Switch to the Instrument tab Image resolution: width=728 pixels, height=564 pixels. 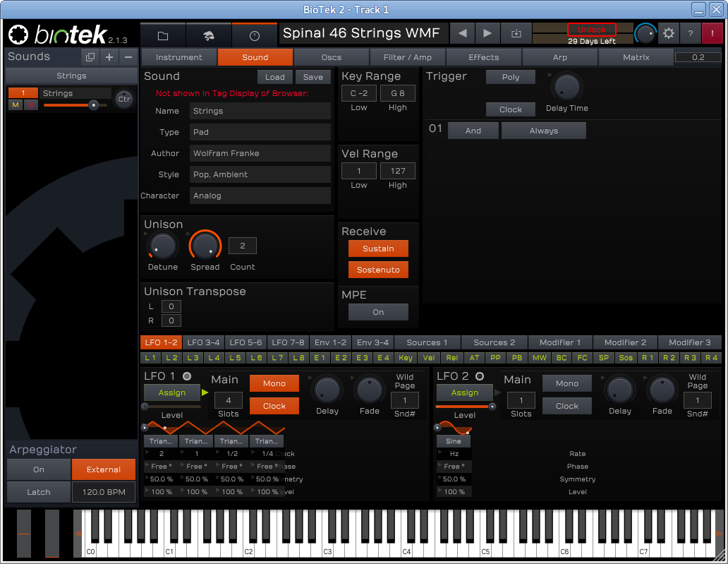pos(178,57)
